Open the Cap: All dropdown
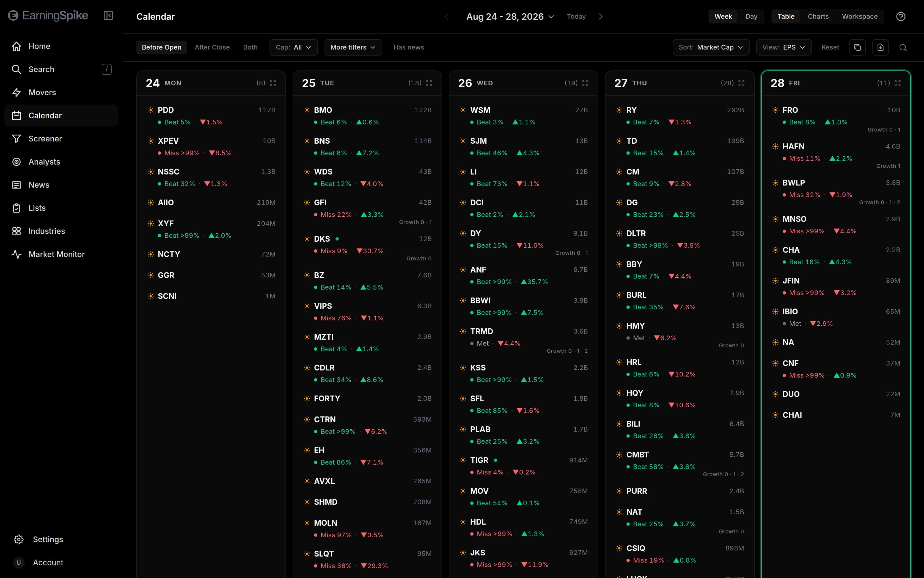The width and height of the screenshot is (924, 578). pos(293,47)
